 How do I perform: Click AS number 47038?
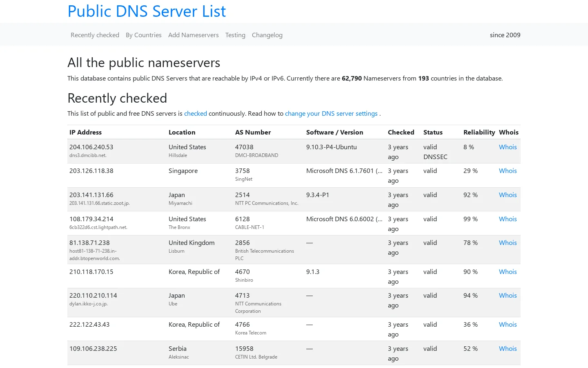click(244, 147)
